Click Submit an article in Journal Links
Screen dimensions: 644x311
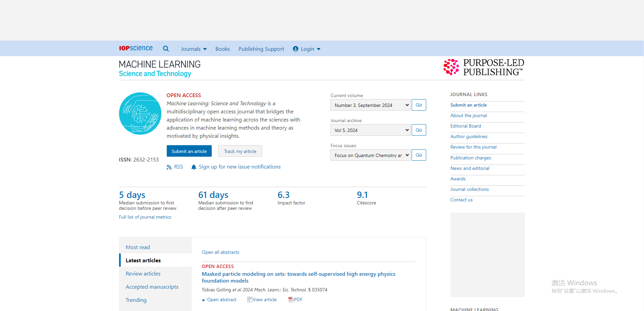[468, 105]
